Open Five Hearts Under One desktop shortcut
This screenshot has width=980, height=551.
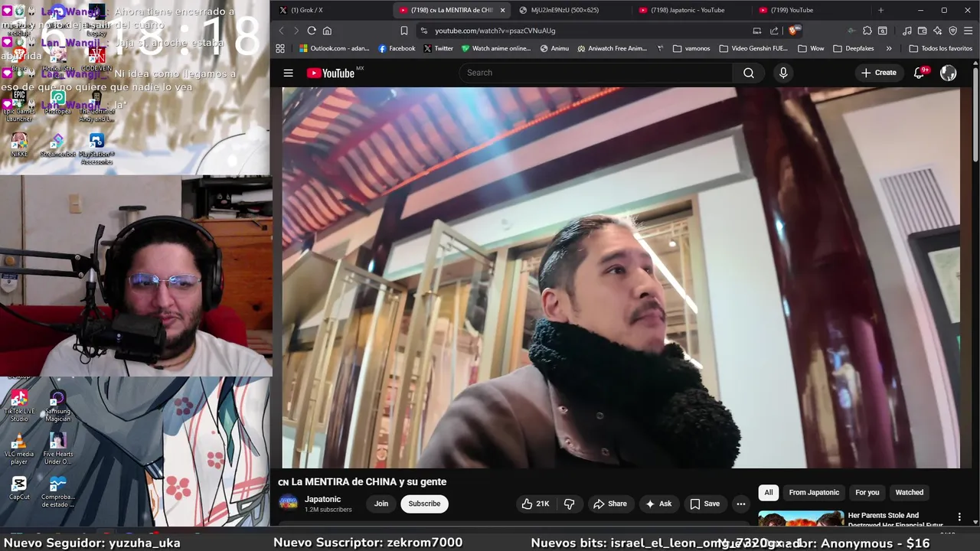(57, 449)
